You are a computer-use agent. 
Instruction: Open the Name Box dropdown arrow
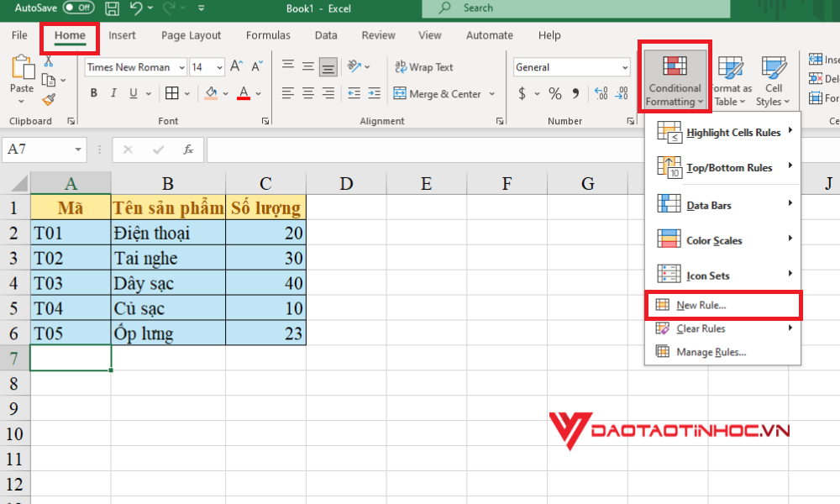point(78,150)
